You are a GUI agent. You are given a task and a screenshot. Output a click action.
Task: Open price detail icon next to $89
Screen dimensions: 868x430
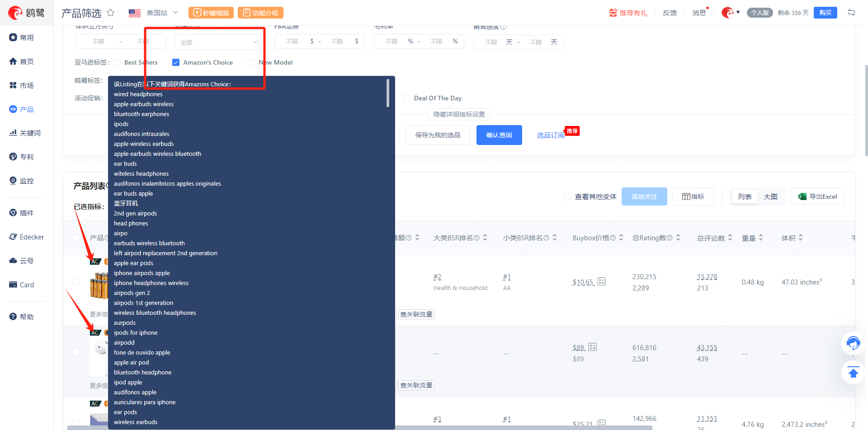tap(593, 347)
